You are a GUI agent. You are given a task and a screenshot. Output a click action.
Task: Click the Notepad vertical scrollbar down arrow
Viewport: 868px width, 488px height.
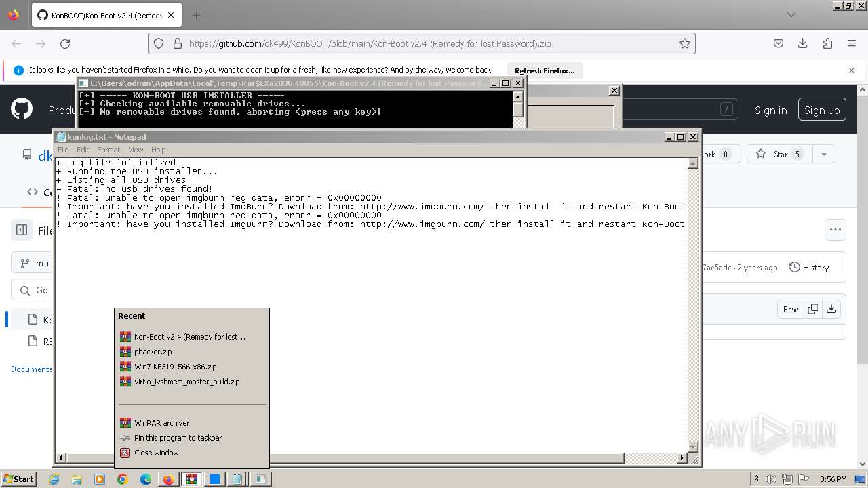point(693,447)
